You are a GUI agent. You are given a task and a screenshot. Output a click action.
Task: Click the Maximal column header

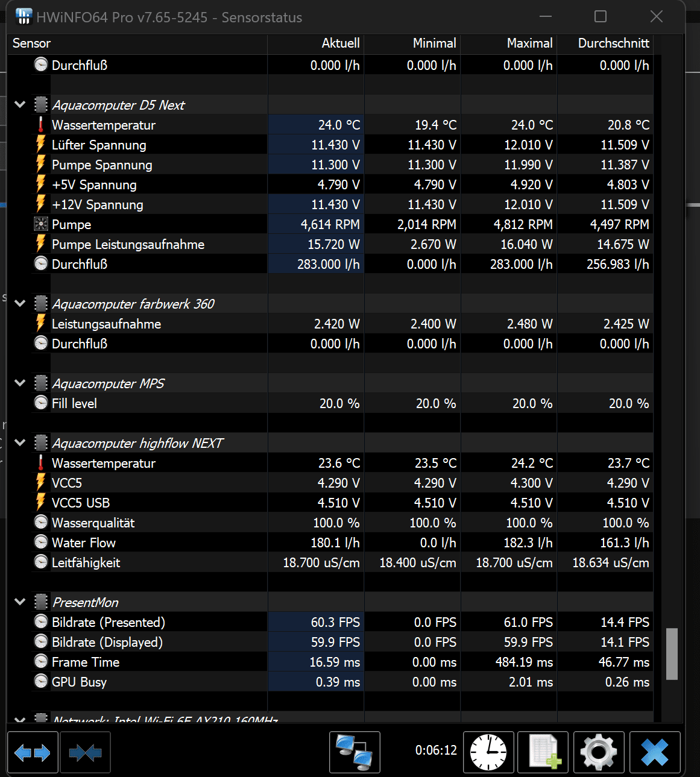tap(509, 43)
